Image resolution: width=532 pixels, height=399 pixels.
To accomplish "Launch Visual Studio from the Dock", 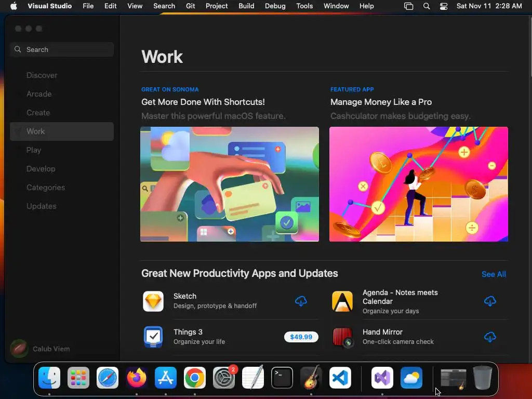I will pos(382,378).
